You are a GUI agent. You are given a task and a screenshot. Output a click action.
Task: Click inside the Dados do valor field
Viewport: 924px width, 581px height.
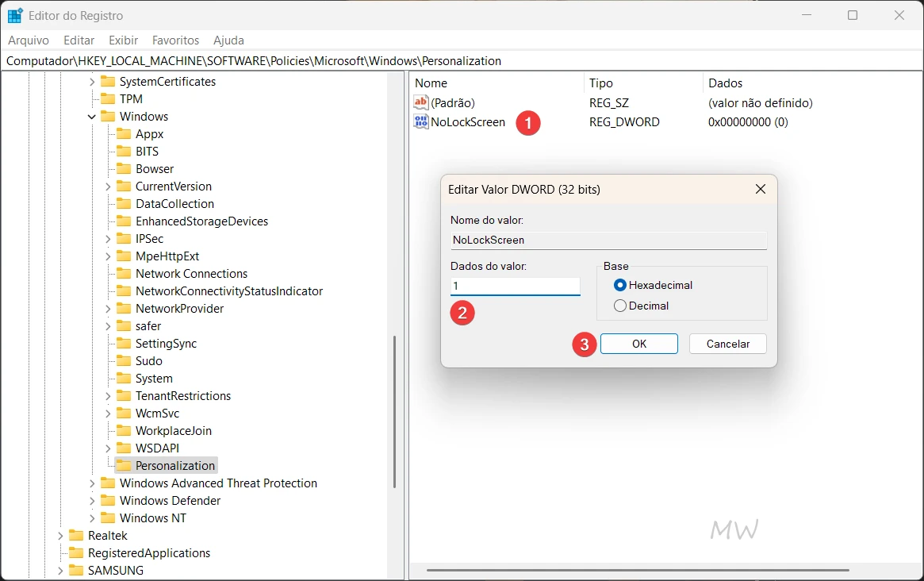coord(515,285)
